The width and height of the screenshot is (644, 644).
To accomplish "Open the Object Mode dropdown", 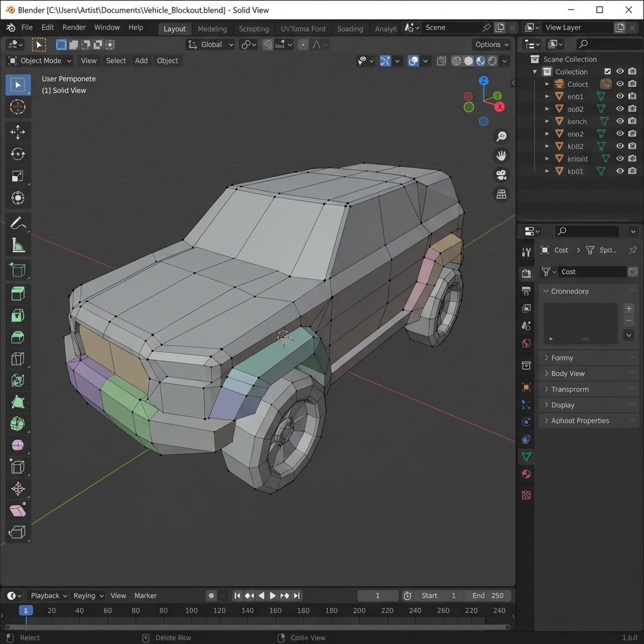I will click(39, 60).
